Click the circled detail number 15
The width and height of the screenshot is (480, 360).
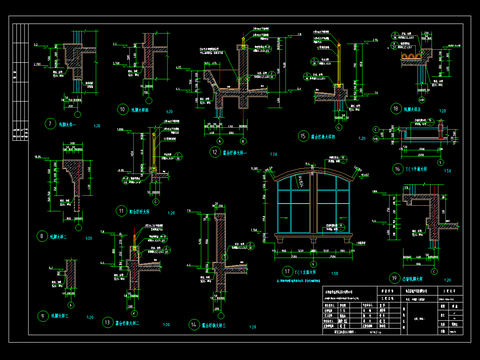pyautogui.click(x=303, y=136)
